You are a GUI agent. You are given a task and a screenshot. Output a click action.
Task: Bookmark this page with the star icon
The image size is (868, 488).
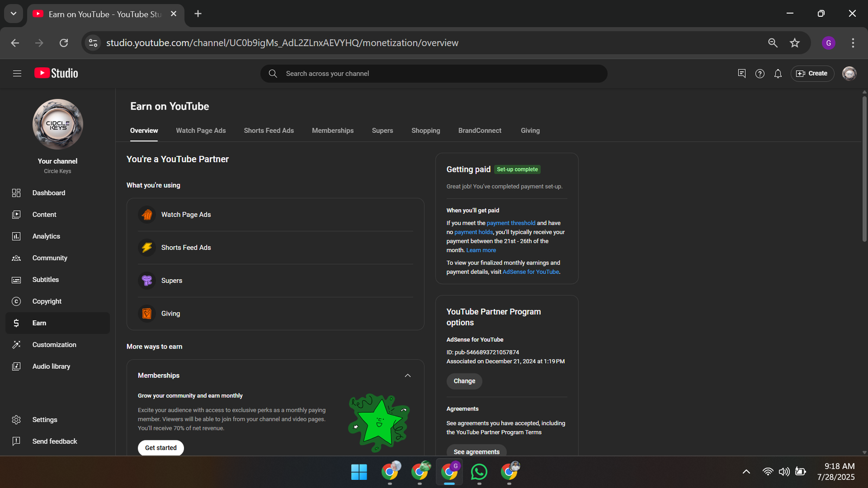(795, 43)
